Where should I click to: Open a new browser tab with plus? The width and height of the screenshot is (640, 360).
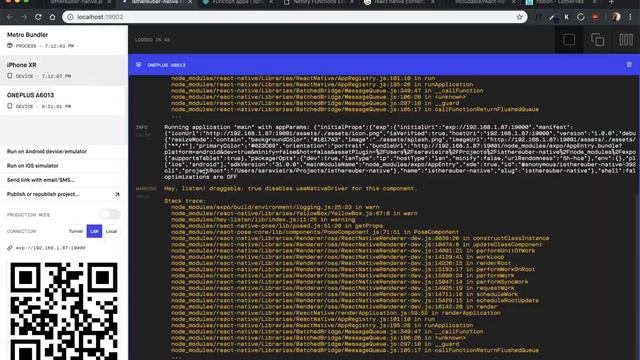coord(611,2)
